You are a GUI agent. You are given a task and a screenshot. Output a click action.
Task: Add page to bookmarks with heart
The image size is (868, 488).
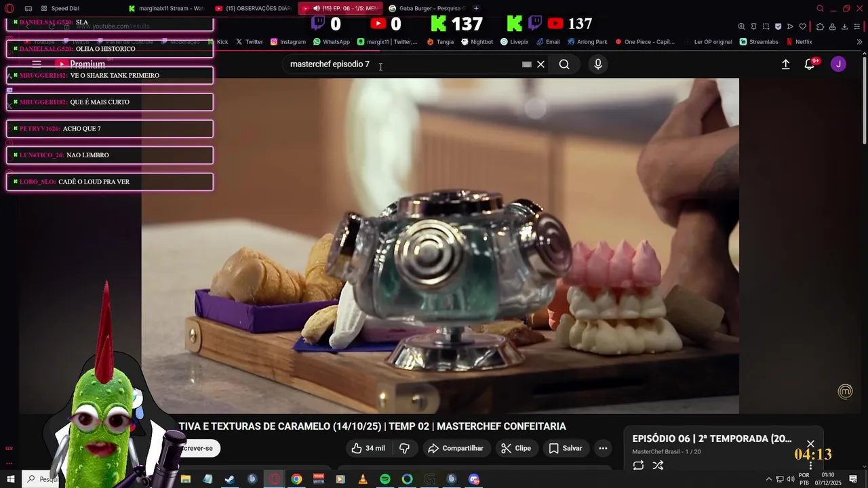click(x=802, y=26)
